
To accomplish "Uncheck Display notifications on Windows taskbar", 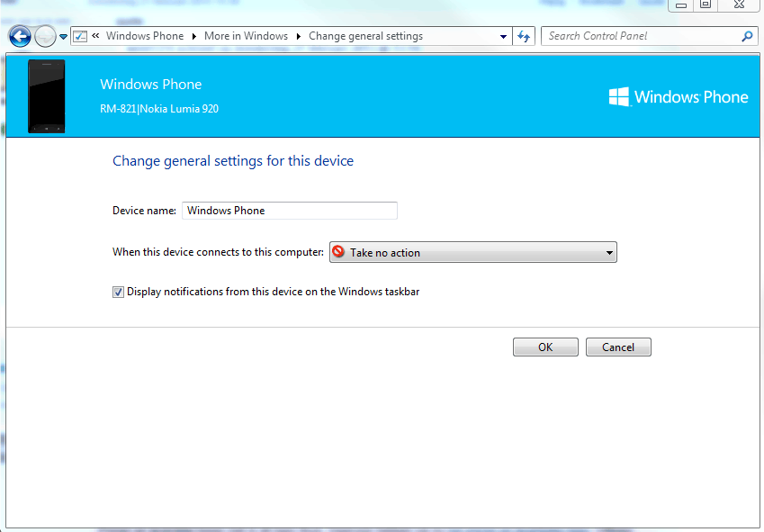I will (118, 292).
